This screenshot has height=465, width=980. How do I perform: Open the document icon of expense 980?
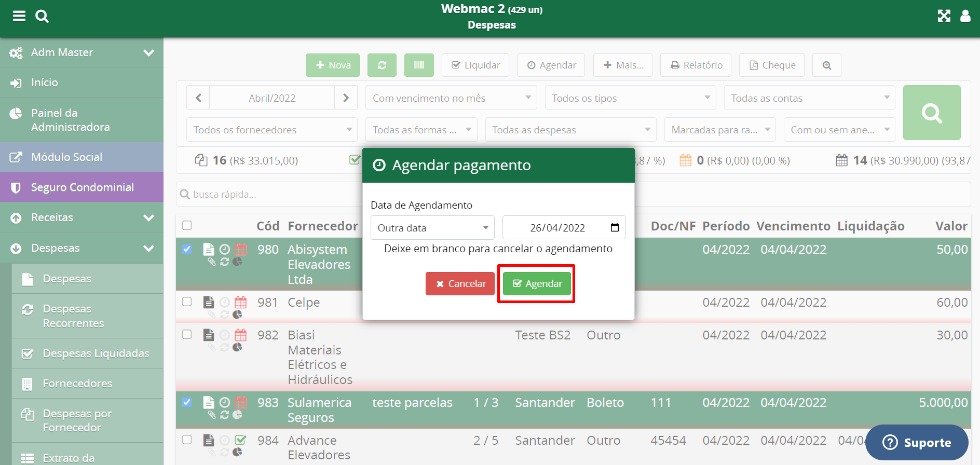[x=209, y=249]
